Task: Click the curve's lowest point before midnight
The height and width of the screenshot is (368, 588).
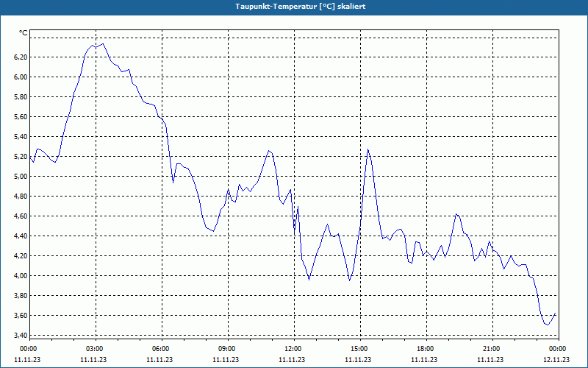Action: point(548,325)
